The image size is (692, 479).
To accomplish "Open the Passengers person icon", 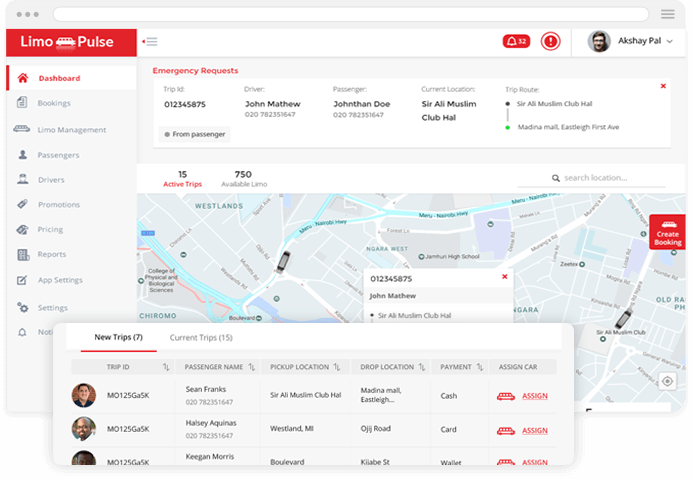I will (23, 155).
